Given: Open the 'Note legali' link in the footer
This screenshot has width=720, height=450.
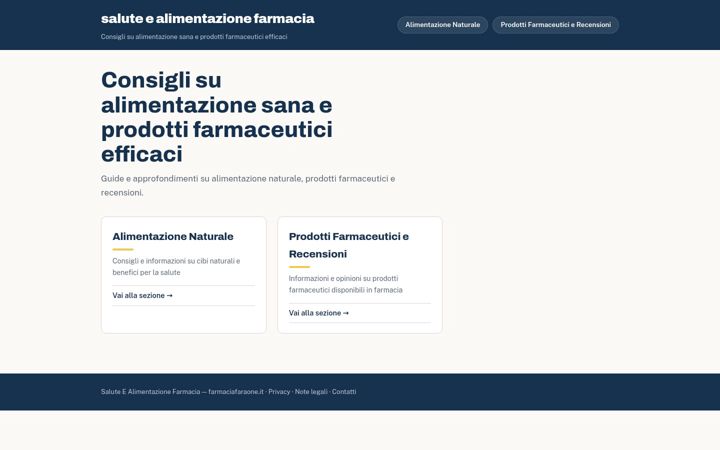Looking at the screenshot, I should click(x=311, y=392).
